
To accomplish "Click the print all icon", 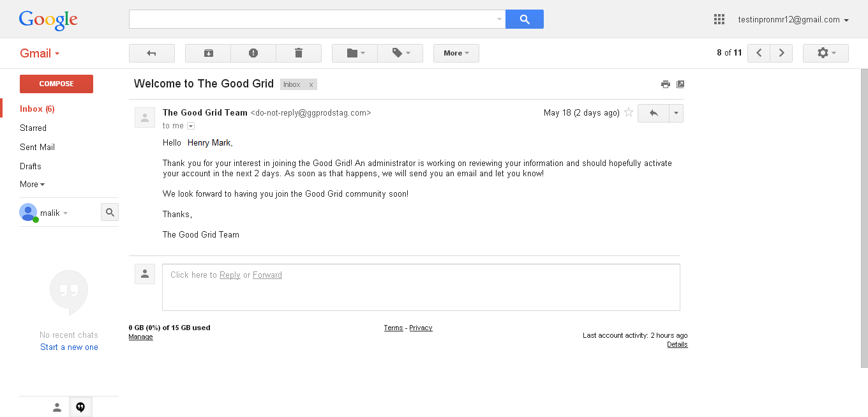I will point(666,84).
